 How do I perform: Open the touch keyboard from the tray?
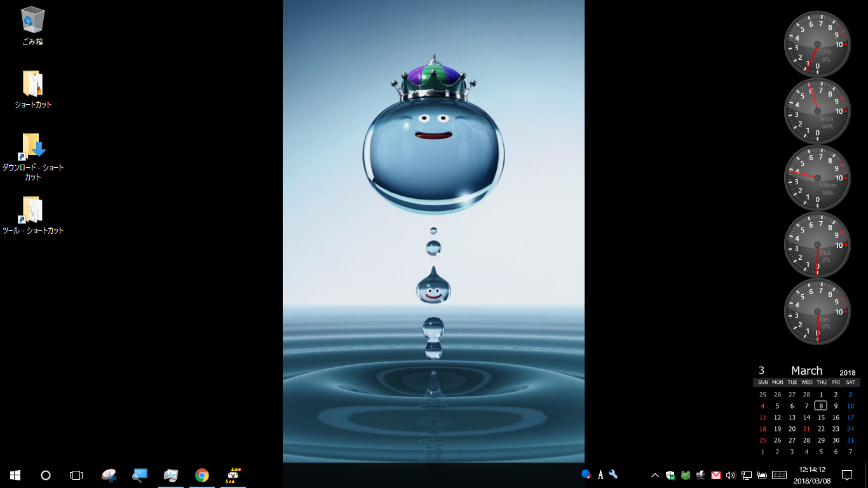(x=780, y=475)
